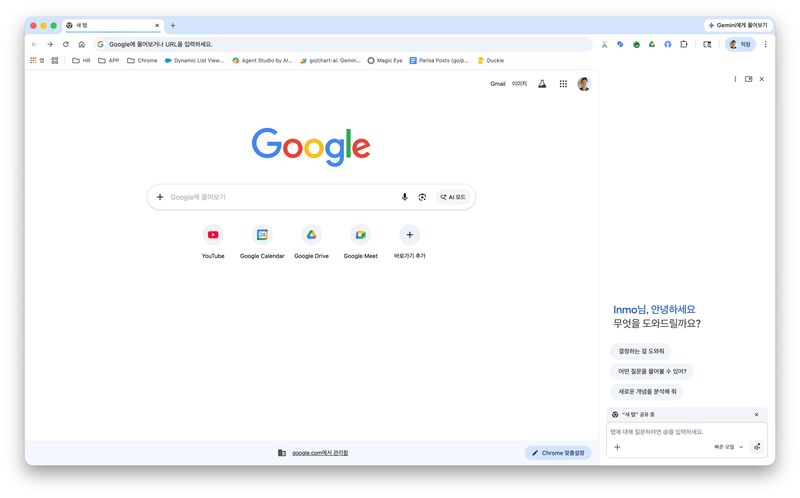This screenshot has height=498, width=800.
Task: Open the Extensions puzzle icon
Action: click(x=684, y=44)
